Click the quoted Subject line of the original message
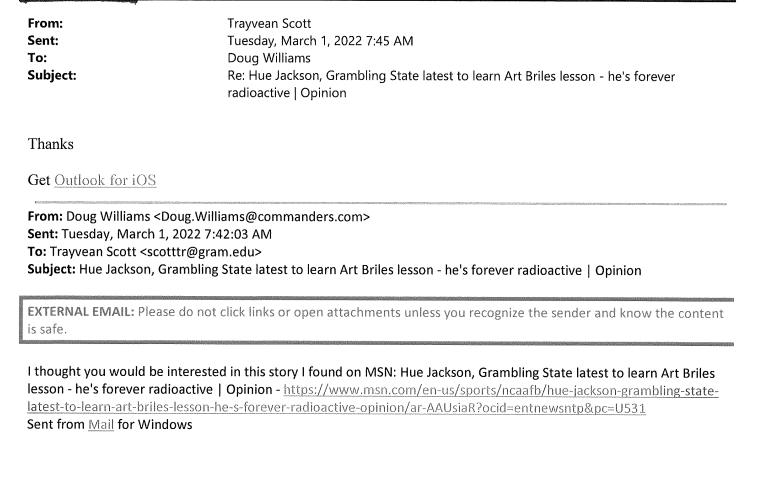Viewport: 771px width, 484px height. [334, 270]
